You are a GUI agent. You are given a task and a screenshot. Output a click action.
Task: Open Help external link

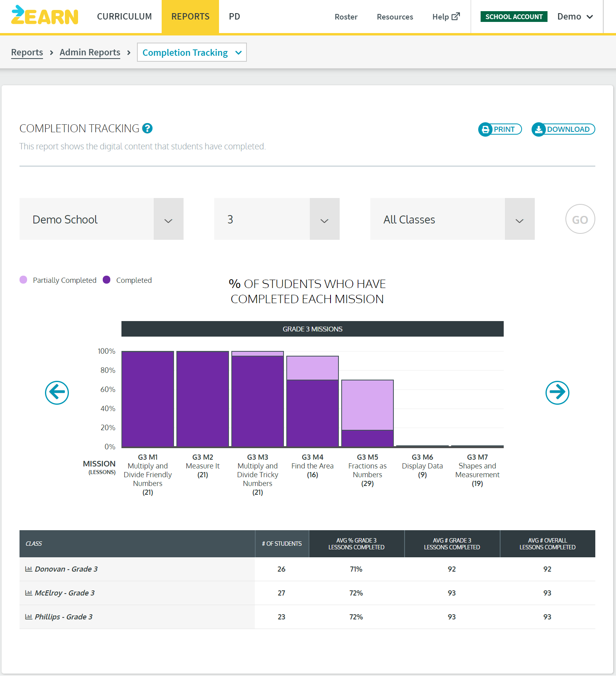[446, 17]
